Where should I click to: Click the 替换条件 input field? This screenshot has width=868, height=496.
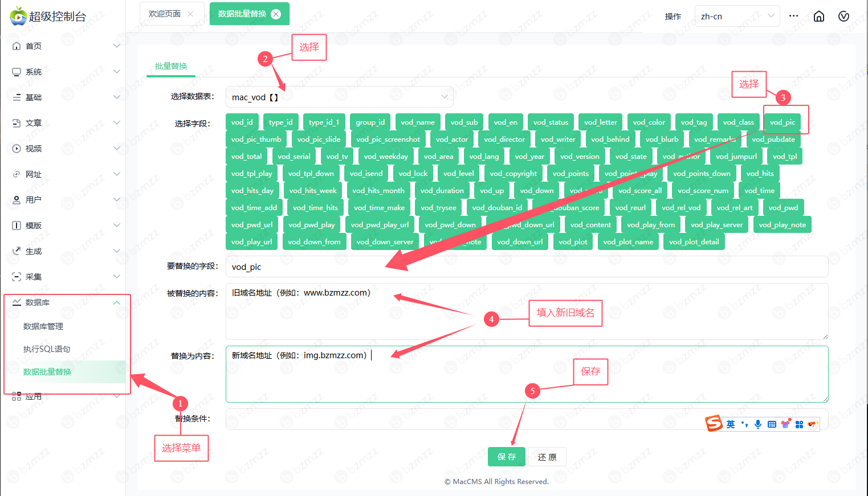(x=462, y=419)
